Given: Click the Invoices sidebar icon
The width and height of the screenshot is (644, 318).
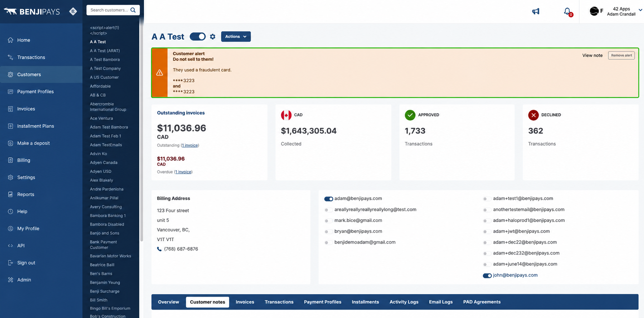Looking at the screenshot, I should tap(10, 109).
